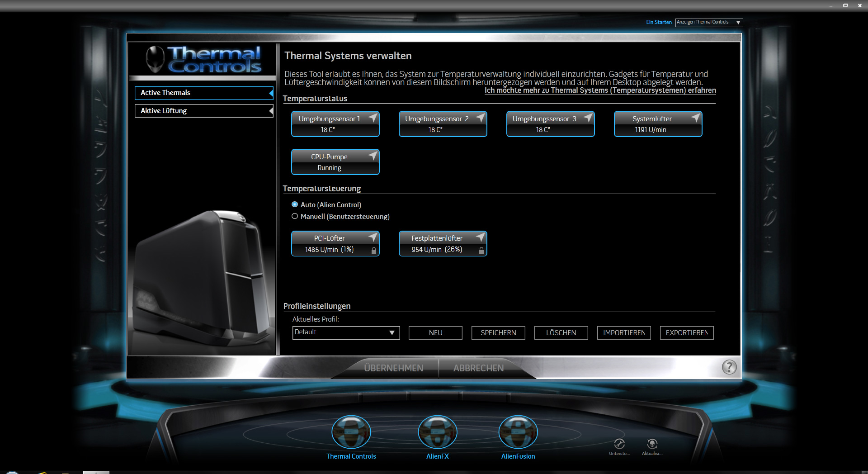This screenshot has height=474, width=868.
Task: Click the ABBRECHEN button
Action: 478,368
